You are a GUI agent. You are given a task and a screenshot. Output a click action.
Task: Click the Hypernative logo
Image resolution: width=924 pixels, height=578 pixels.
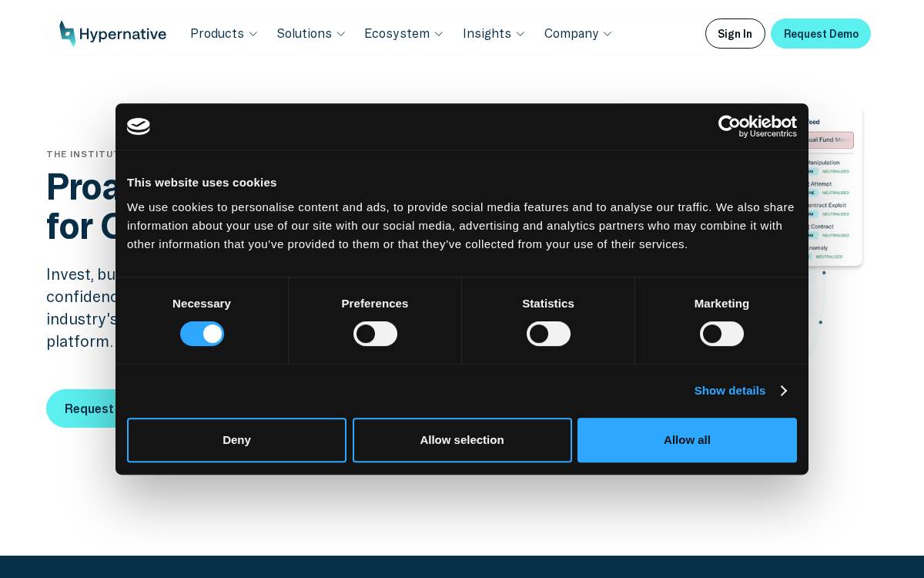112,34
